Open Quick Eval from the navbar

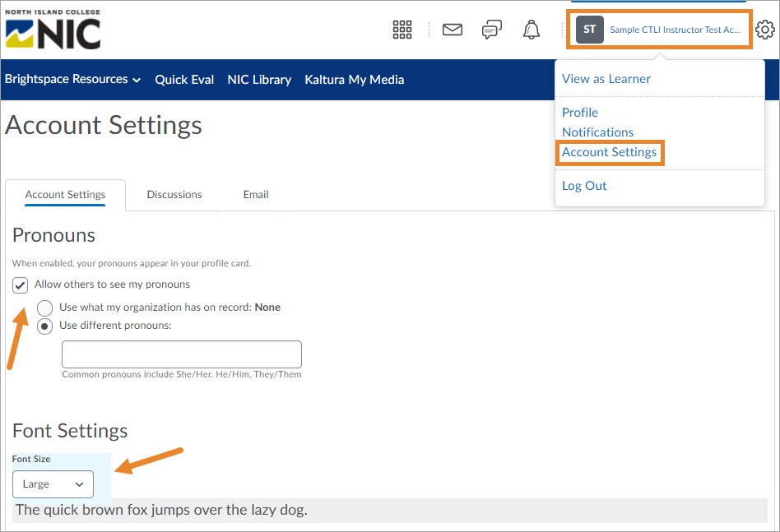click(184, 80)
